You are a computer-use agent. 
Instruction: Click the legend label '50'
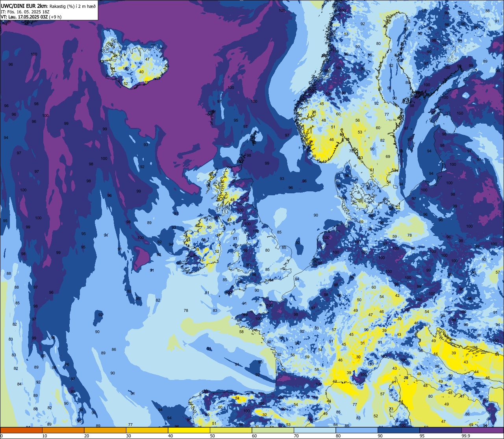[212, 436]
